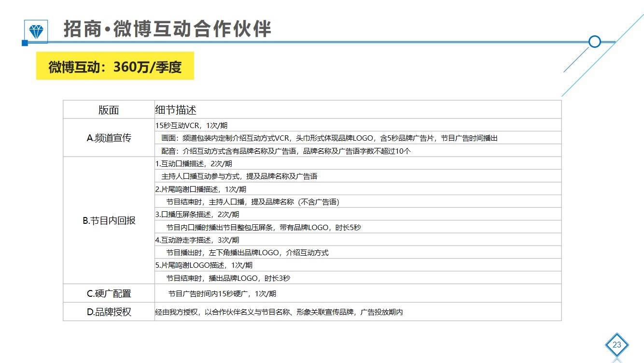Click the row 4.互动游走字描述，3次/期
This screenshot has width=644, height=363.
pyautogui.click(x=358, y=240)
